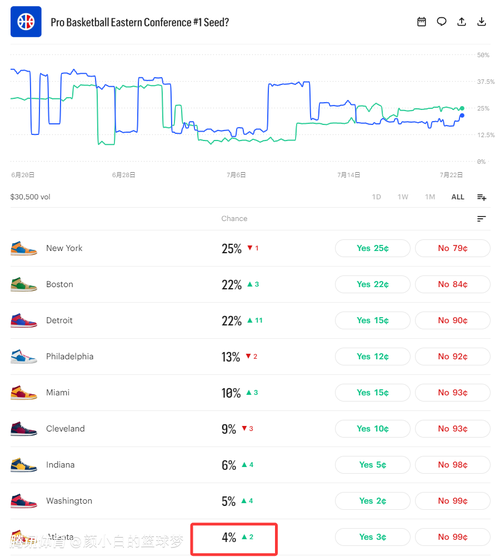Click the add-series icon beside ALL
500x557 pixels.
click(x=482, y=197)
